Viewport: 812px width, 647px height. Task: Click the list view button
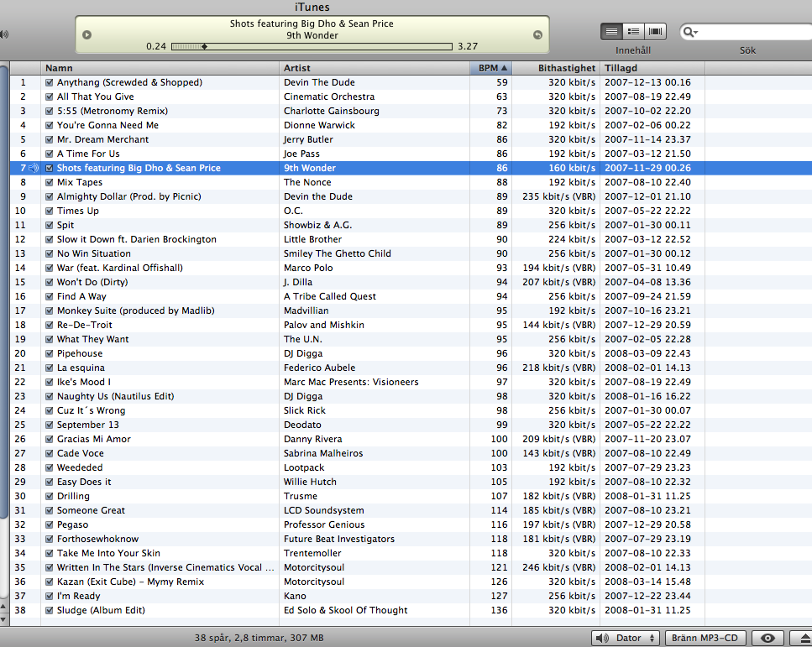click(611, 32)
